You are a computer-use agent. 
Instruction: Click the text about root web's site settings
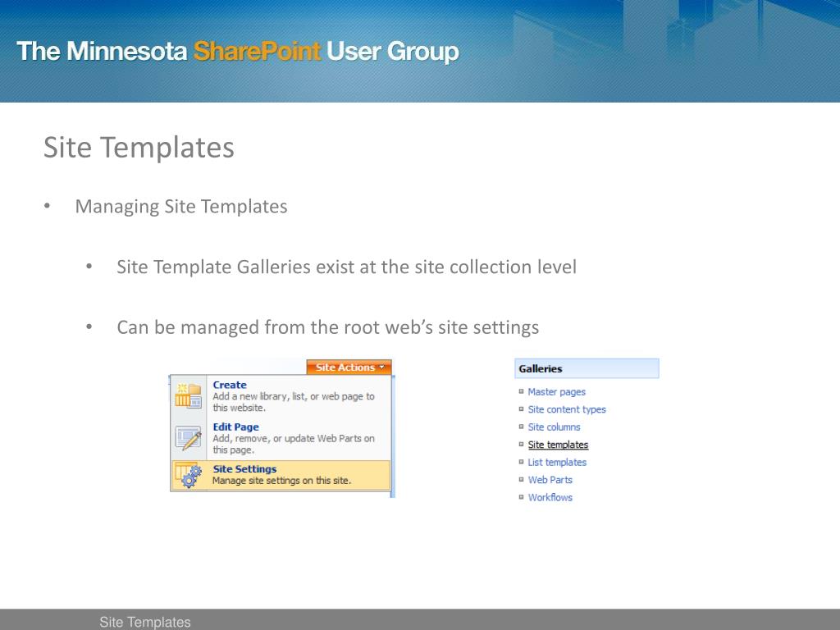tap(328, 327)
